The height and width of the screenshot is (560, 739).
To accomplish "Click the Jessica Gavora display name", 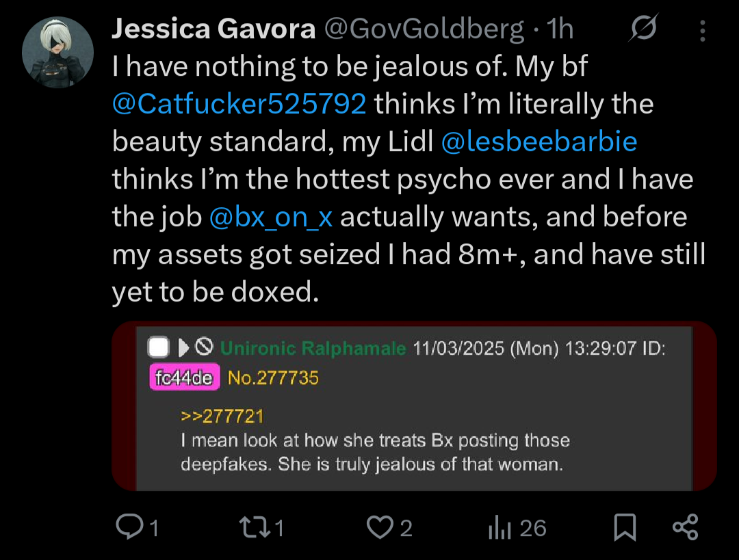I will (213, 29).
